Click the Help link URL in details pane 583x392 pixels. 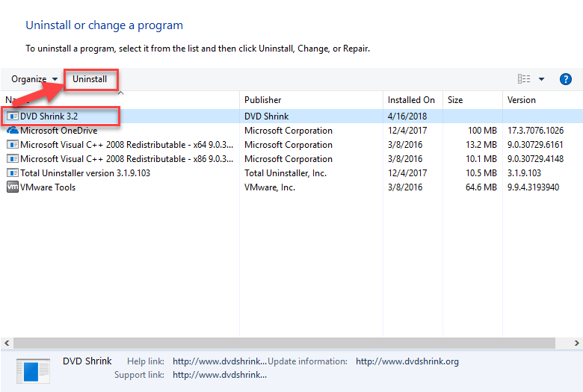coord(220,361)
